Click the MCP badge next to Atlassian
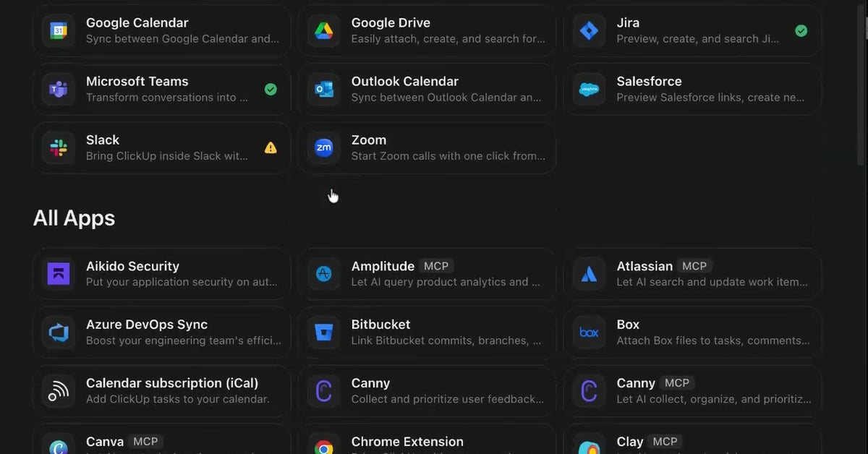The width and height of the screenshot is (868, 454). click(x=694, y=266)
